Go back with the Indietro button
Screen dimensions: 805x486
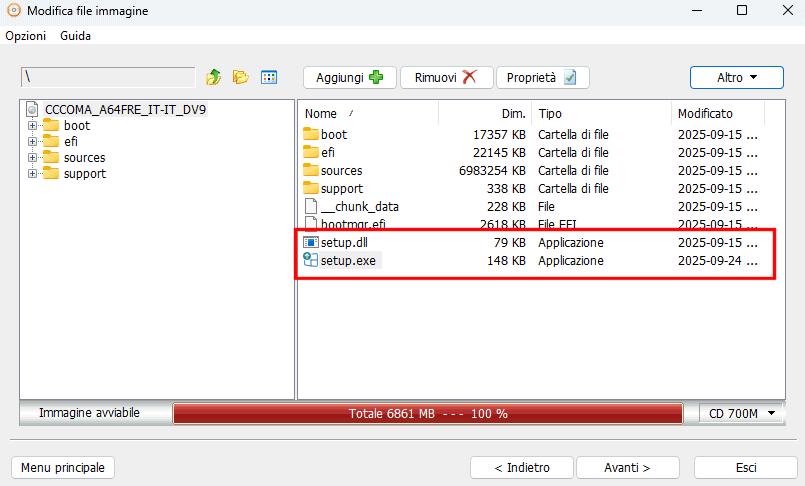pos(522,468)
